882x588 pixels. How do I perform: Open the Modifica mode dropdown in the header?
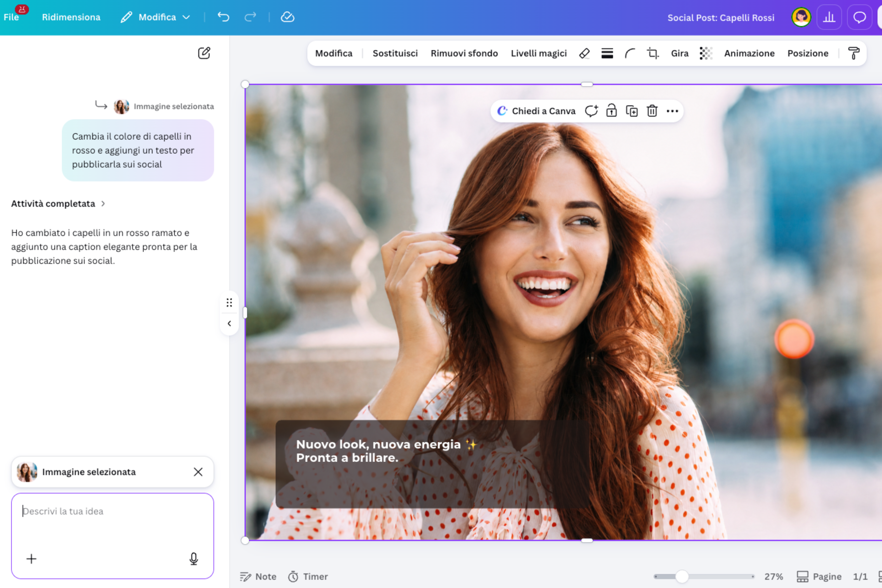point(155,17)
